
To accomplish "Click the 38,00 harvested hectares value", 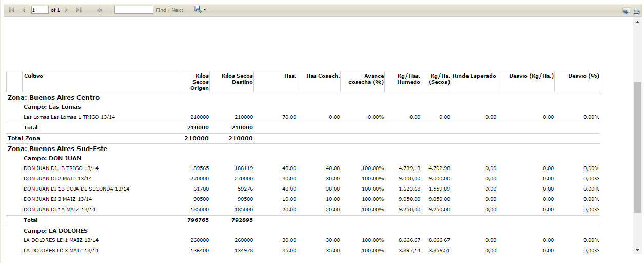I will (333, 189).
